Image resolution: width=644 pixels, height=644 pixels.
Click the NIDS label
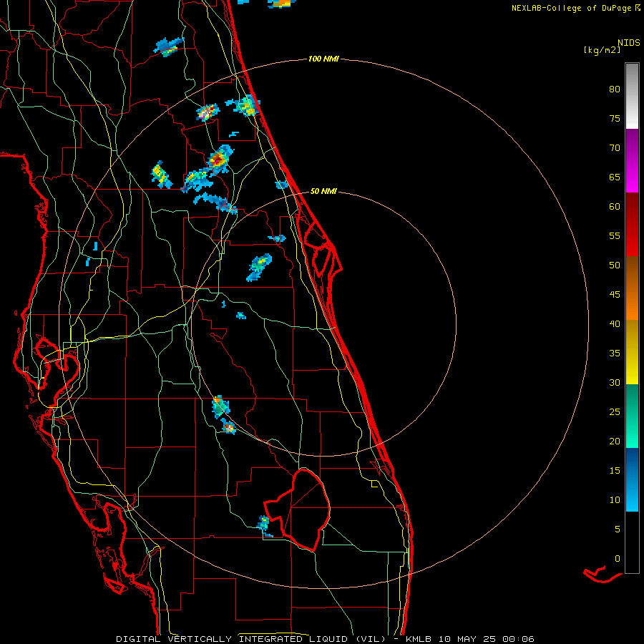tap(628, 42)
